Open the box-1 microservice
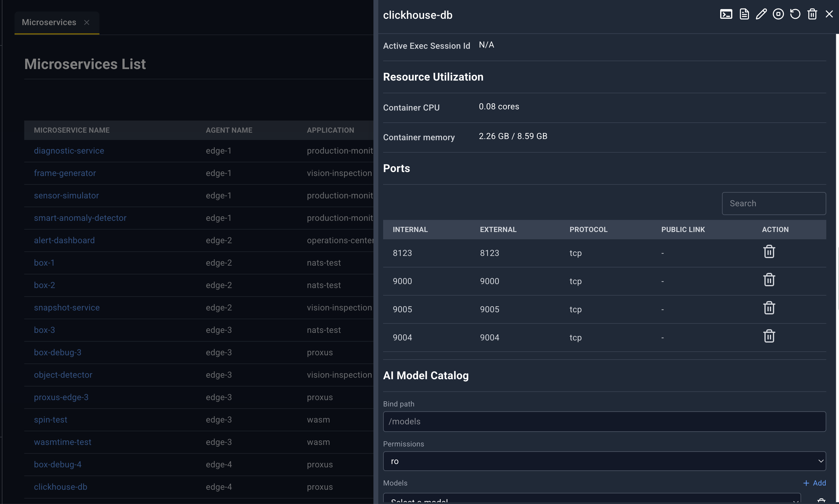The image size is (839, 504). pos(44,263)
